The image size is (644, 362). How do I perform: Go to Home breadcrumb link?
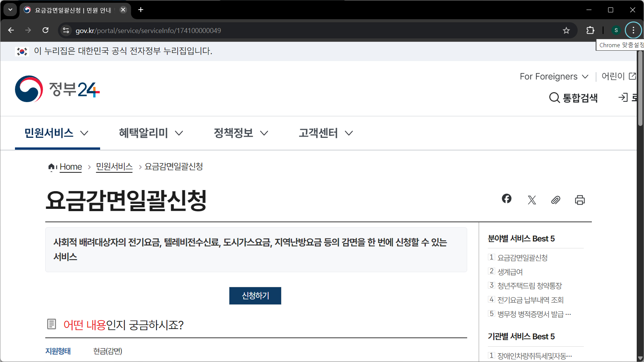click(71, 167)
